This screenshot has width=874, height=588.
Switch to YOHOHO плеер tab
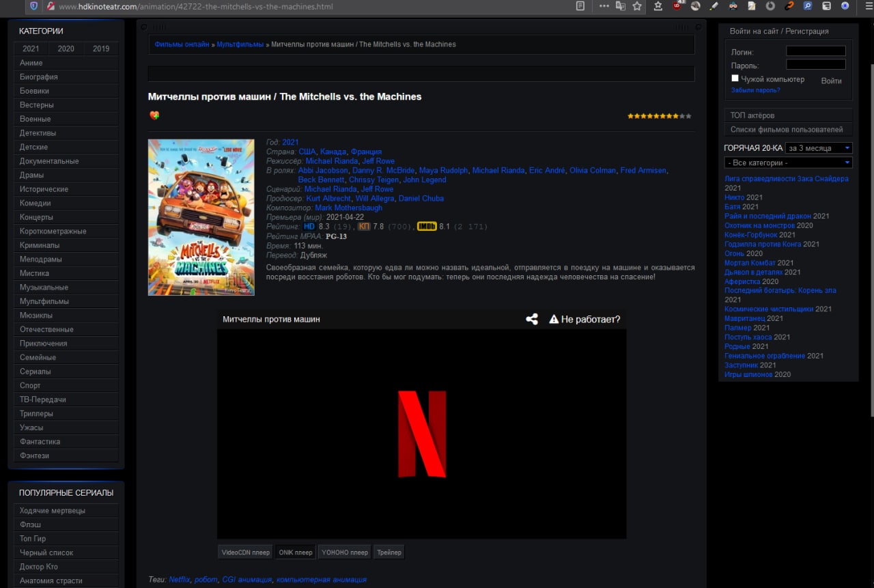pyautogui.click(x=345, y=552)
